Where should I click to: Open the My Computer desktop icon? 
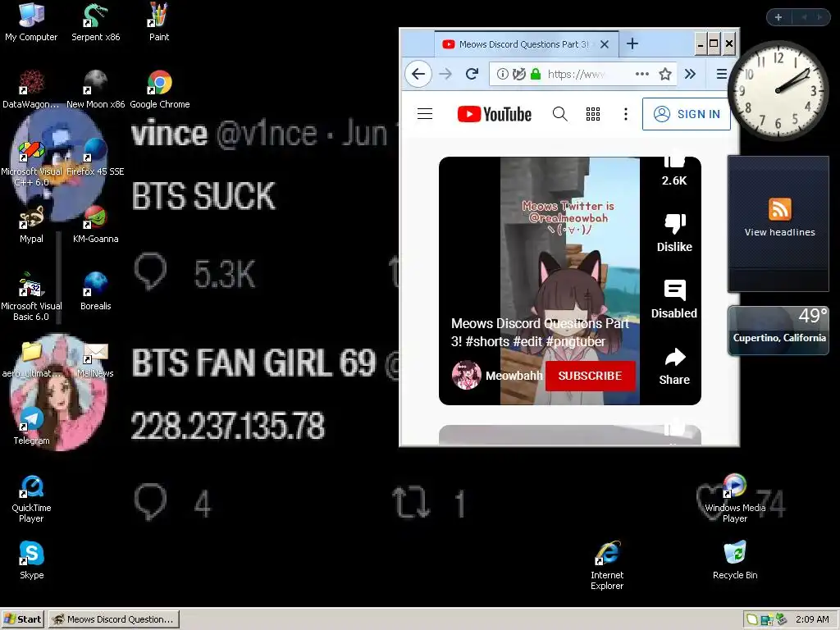click(x=31, y=22)
